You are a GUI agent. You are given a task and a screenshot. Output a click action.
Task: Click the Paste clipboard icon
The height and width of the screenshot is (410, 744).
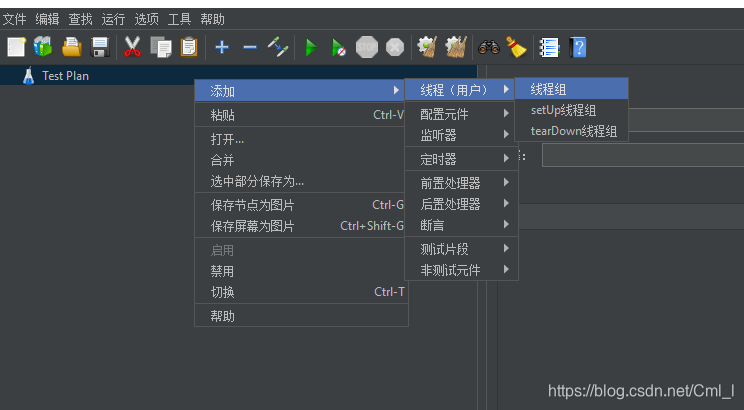(x=189, y=47)
